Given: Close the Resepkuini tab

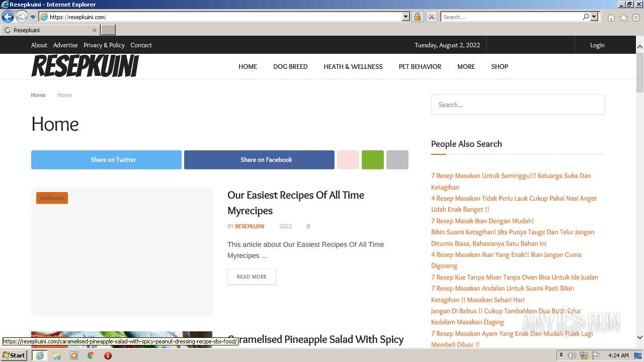Looking at the screenshot, I should coord(94,30).
